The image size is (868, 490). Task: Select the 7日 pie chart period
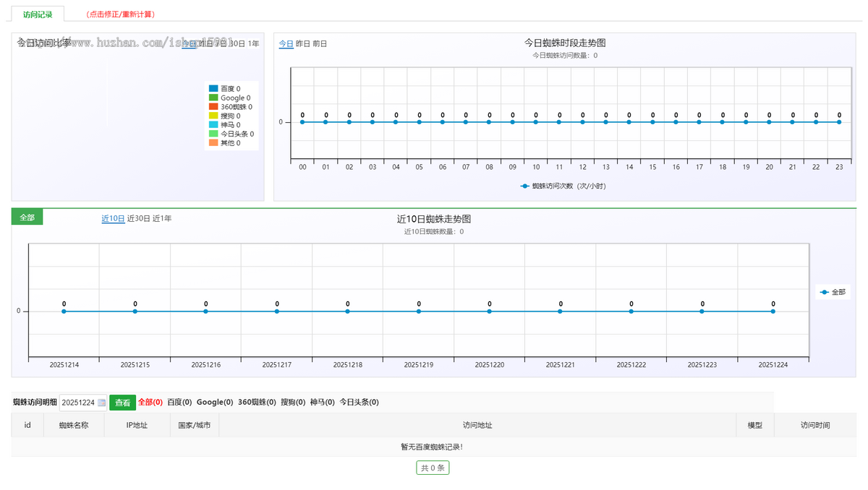[219, 43]
